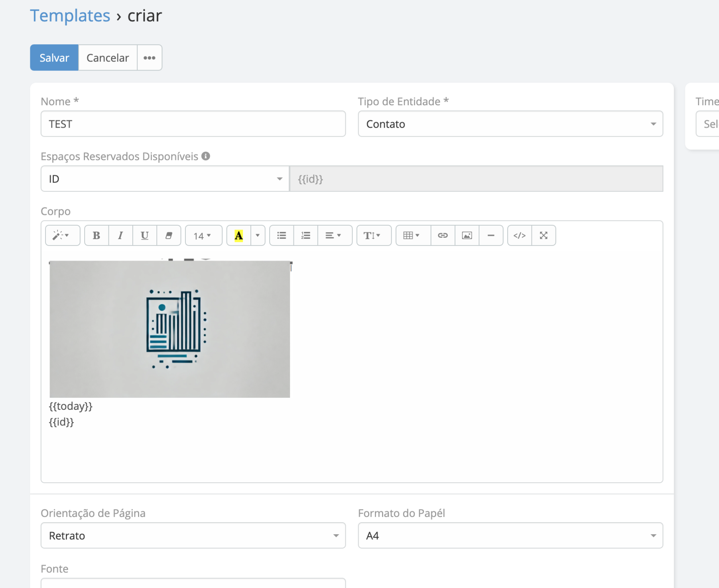719x588 pixels.
Task: Insert an unordered bullet list
Action: [x=282, y=236]
